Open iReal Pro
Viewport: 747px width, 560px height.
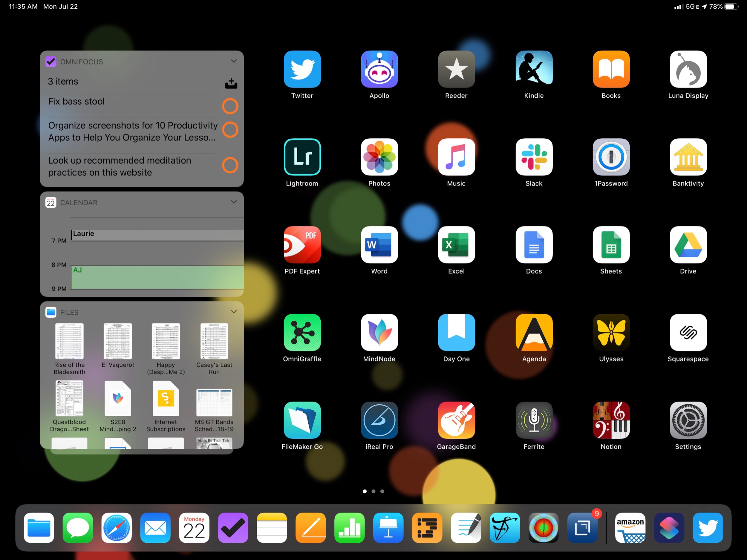pyautogui.click(x=379, y=420)
